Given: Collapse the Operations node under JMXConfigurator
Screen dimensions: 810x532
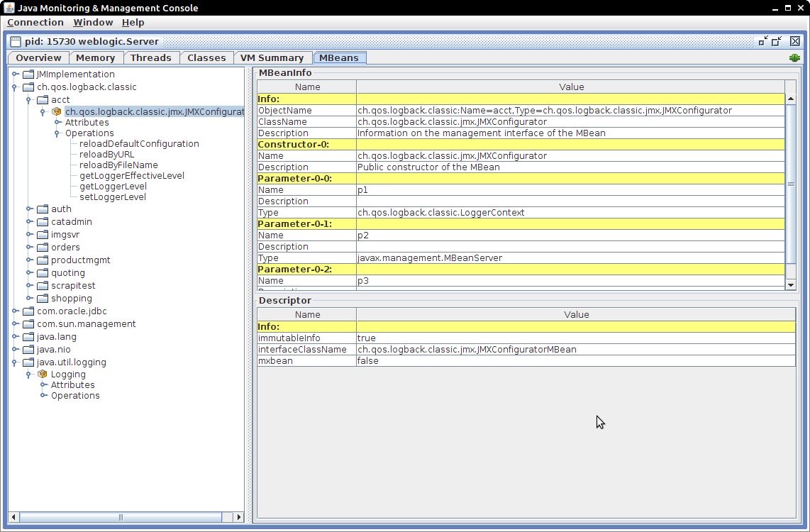Looking at the screenshot, I should pyautogui.click(x=58, y=133).
